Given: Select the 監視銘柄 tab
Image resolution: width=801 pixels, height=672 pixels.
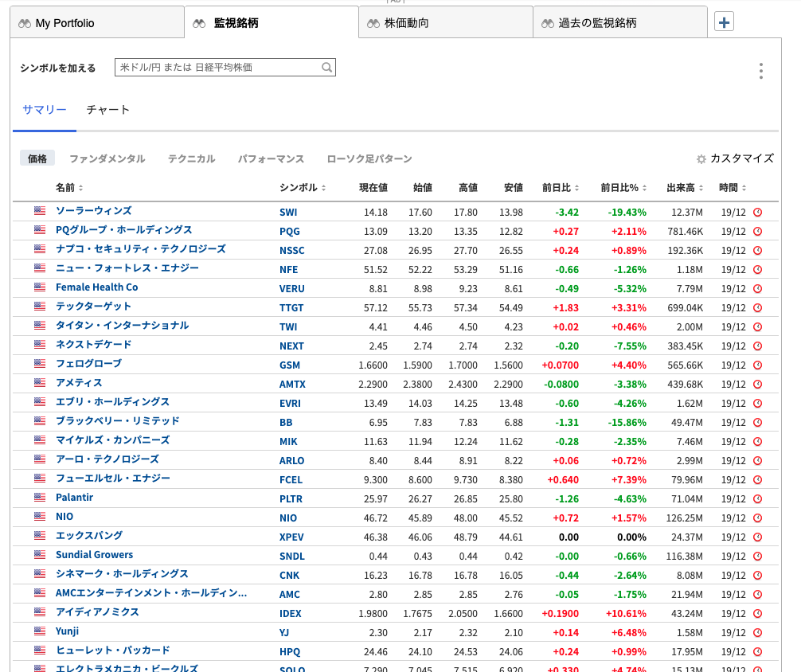Looking at the screenshot, I should (272, 23).
